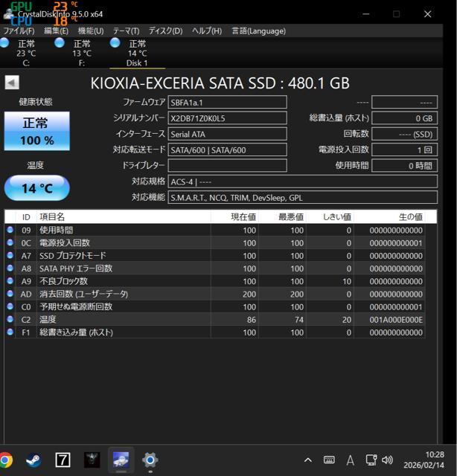Select the SATA PHY エラー回数 attribute name
457x476 pixels.
point(76,268)
